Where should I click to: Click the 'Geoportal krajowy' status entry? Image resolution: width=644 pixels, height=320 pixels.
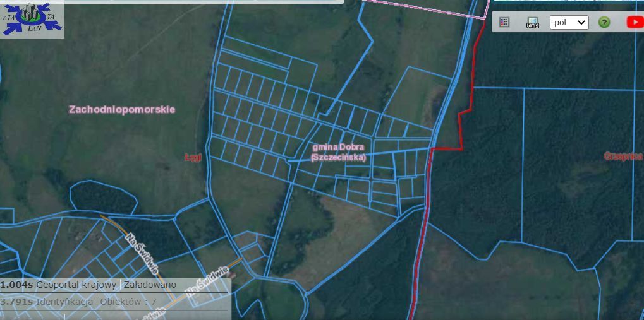(76, 285)
